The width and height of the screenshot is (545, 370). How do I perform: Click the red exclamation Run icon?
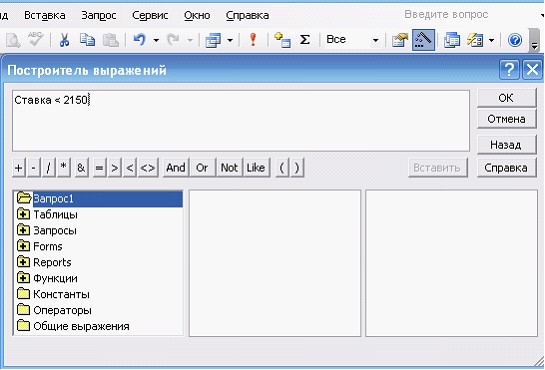(x=253, y=40)
